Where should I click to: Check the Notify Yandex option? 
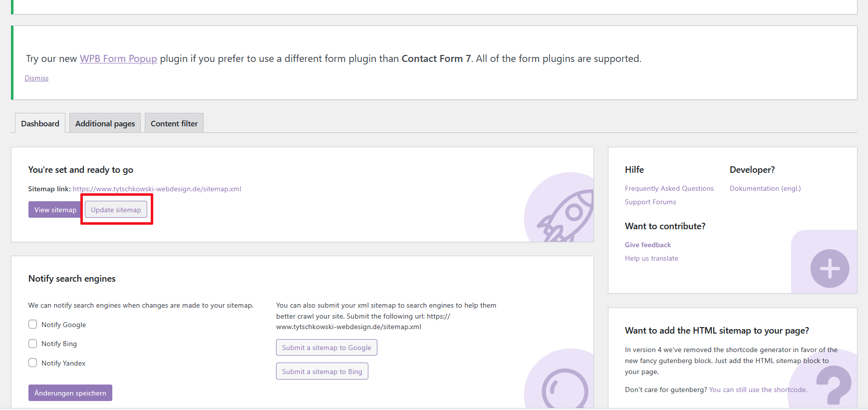pyautogui.click(x=33, y=363)
